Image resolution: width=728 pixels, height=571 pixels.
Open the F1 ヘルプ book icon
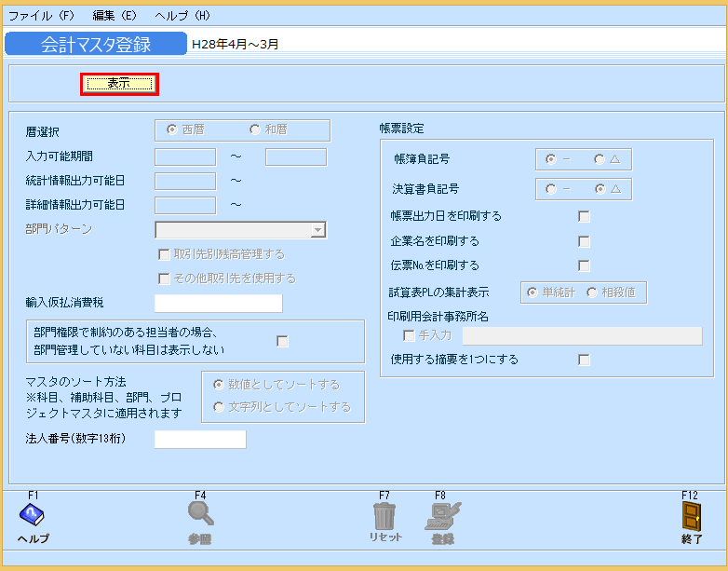[x=32, y=514]
